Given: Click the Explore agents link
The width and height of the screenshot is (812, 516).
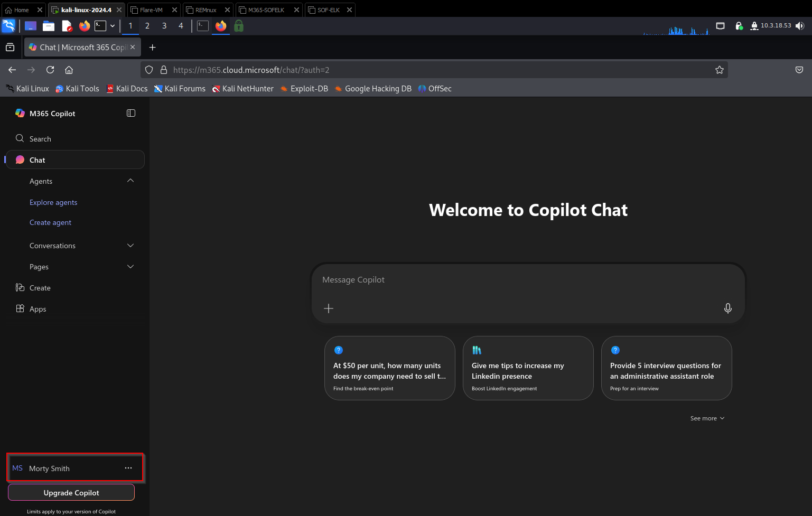Looking at the screenshot, I should [53, 202].
